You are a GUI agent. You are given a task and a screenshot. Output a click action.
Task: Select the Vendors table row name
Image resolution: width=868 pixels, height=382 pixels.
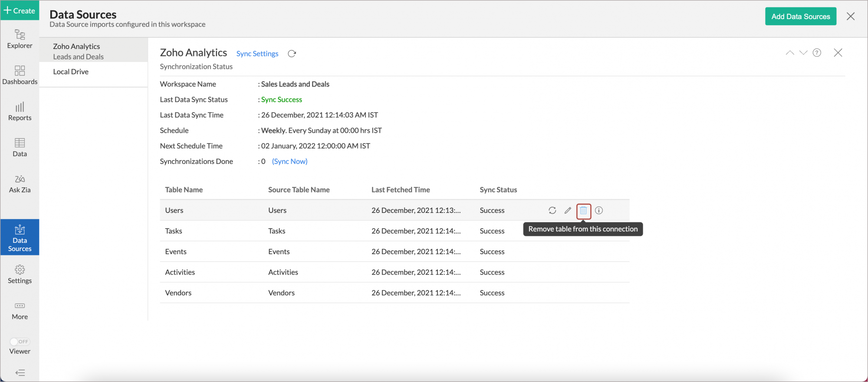point(178,293)
